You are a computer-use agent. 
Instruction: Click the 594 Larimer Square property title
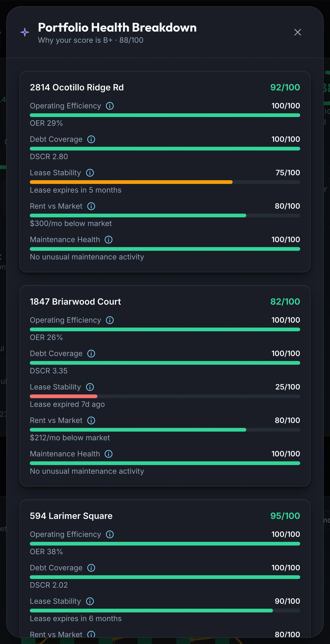pos(71,516)
